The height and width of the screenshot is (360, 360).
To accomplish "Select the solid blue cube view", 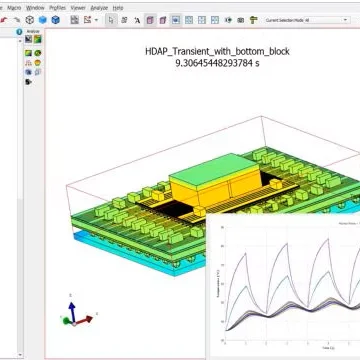I will tap(43, 20).
